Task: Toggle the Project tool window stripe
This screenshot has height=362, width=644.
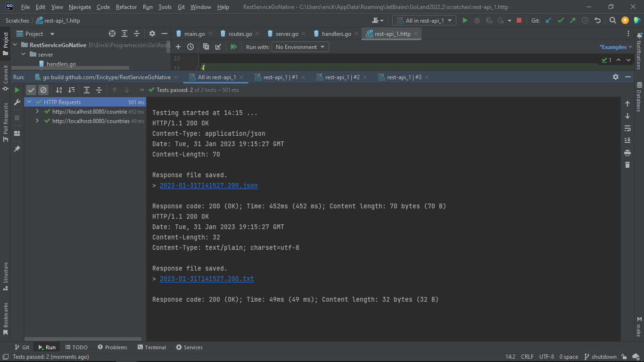Action: [x=6, y=43]
